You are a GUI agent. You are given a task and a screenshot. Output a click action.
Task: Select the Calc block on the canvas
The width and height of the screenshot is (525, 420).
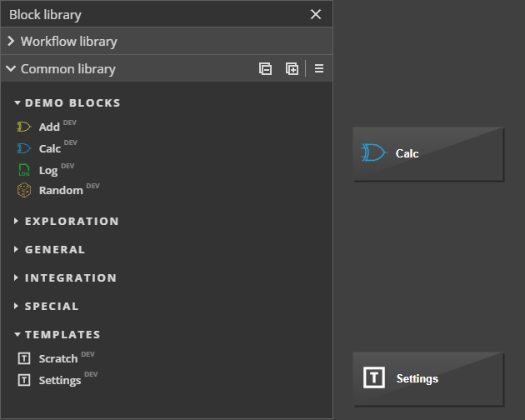click(428, 153)
